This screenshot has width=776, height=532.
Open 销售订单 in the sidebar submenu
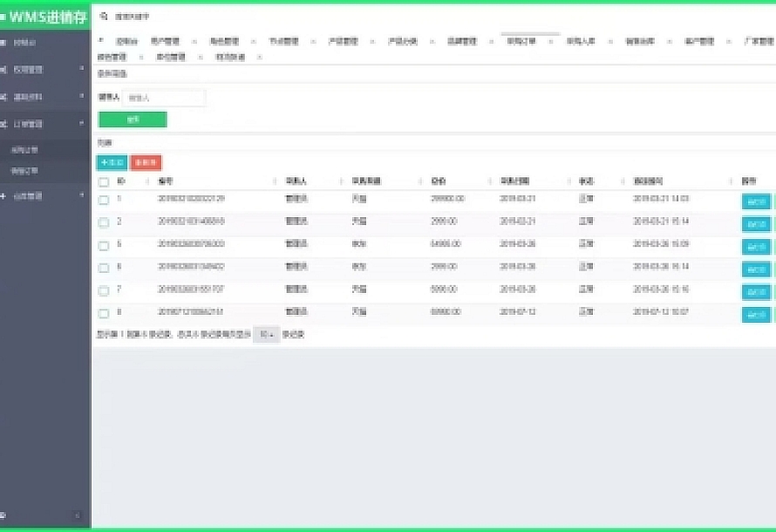pos(24,170)
